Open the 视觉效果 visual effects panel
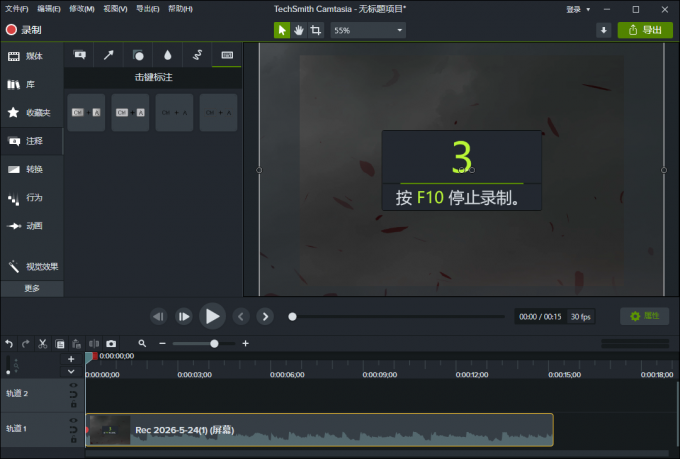 32,266
